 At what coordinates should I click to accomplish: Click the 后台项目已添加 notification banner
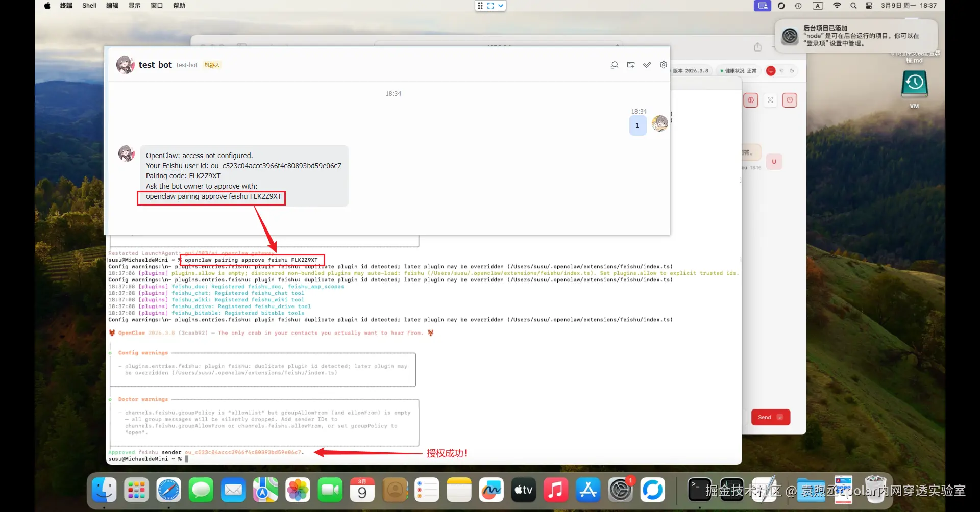[x=856, y=36]
